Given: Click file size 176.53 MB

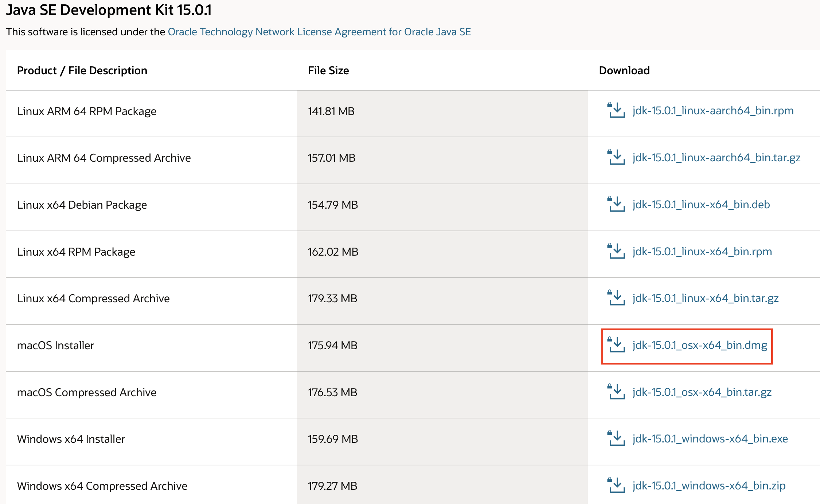Looking at the screenshot, I should pyautogui.click(x=333, y=392).
